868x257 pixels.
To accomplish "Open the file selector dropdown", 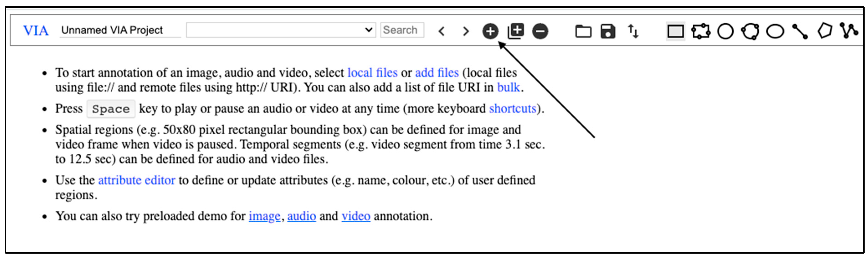I will [281, 30].
